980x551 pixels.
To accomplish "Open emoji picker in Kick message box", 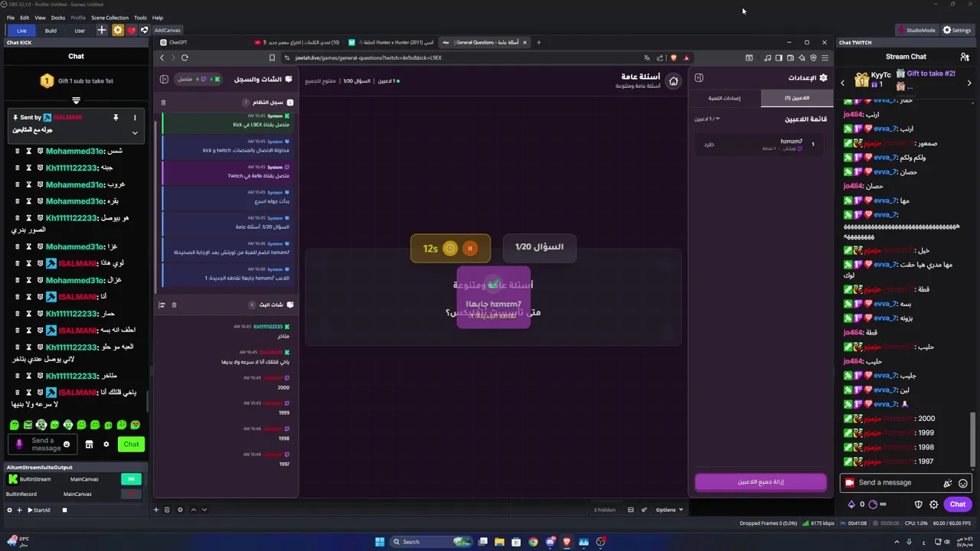I will pyautogui.click(x=67, y=445).
